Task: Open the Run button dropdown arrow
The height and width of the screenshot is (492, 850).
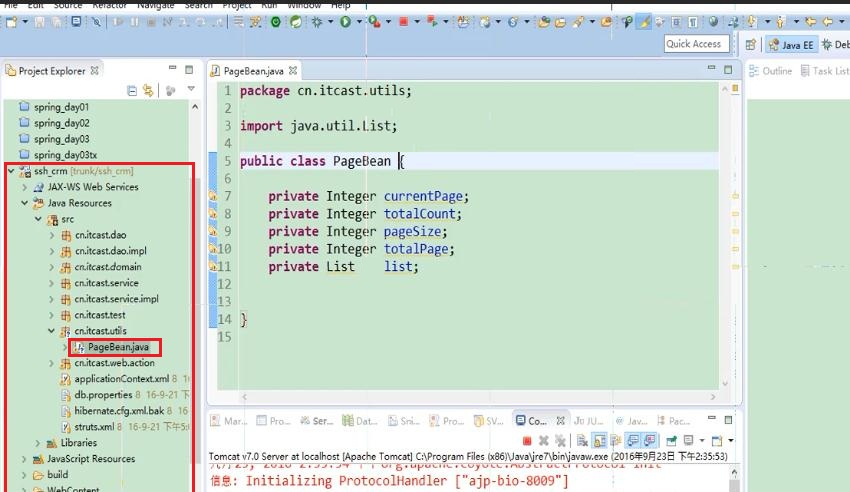Action: [x=359, y=22]
